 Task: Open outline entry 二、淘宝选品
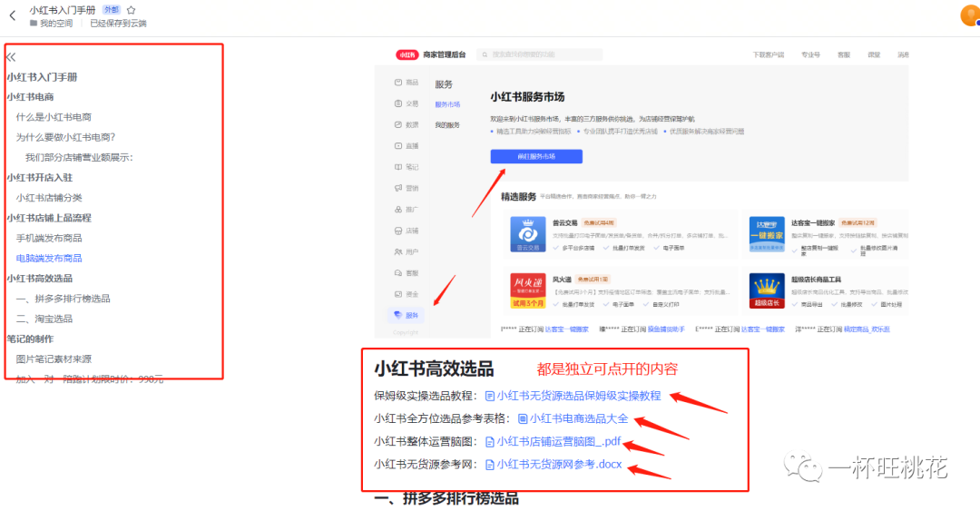tap(44, 319)
